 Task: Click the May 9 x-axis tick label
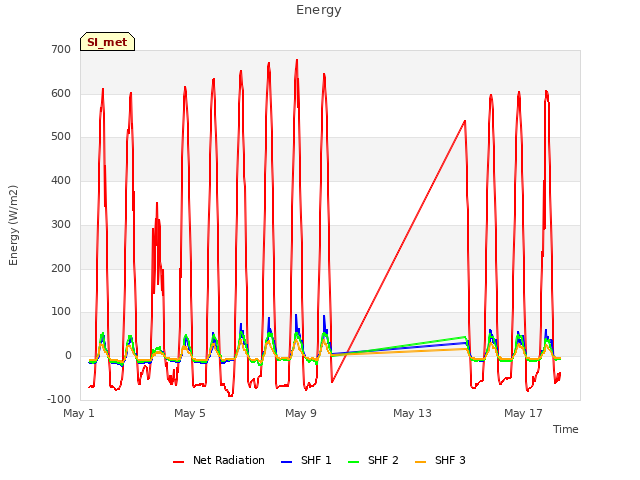point(301,413)
